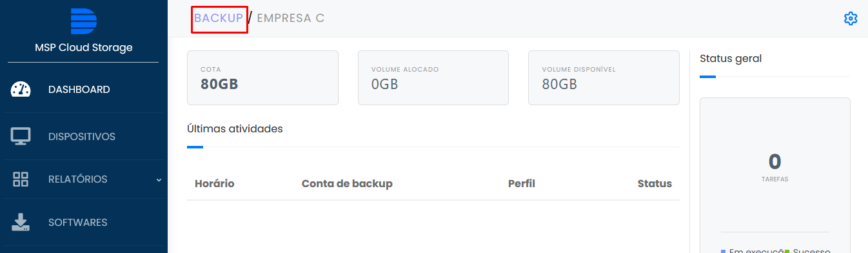Follow the BACKUP breadcrumb link

click(219, 18)
